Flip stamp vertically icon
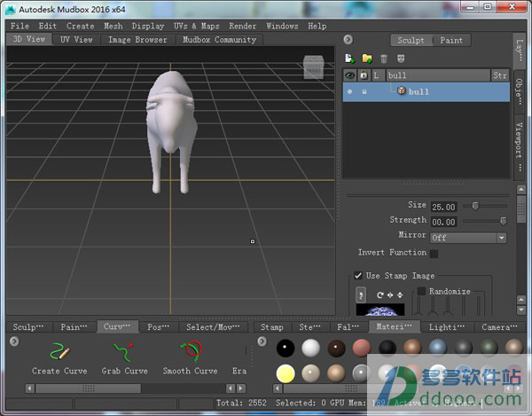532x416 pixels. pyautogui.click(x=400, y=294)
